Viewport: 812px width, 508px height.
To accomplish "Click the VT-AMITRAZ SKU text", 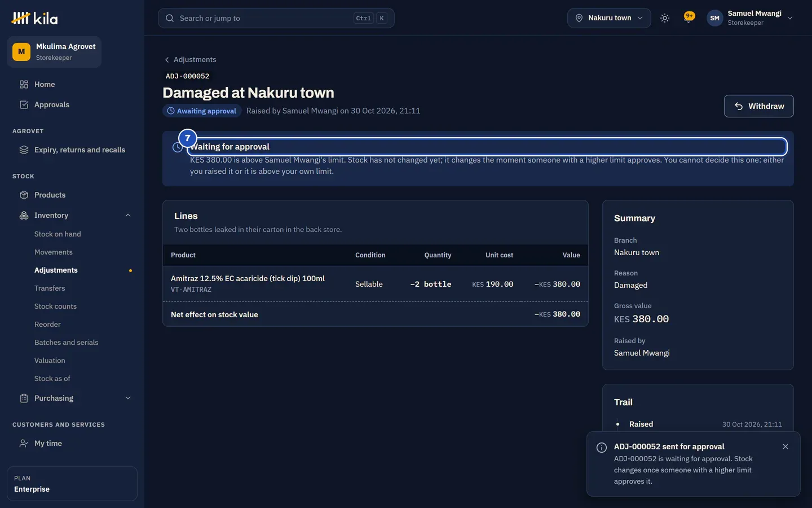I will 191,290.
